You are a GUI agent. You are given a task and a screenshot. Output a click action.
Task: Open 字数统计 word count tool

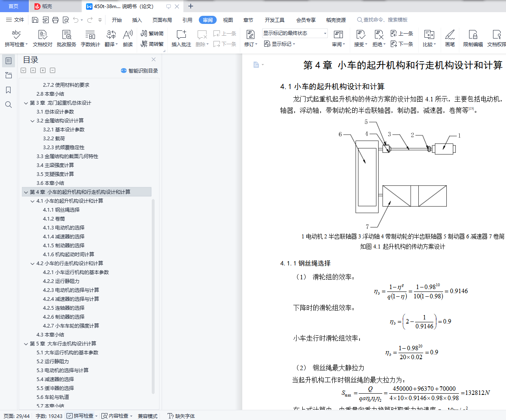pos(90,39)
